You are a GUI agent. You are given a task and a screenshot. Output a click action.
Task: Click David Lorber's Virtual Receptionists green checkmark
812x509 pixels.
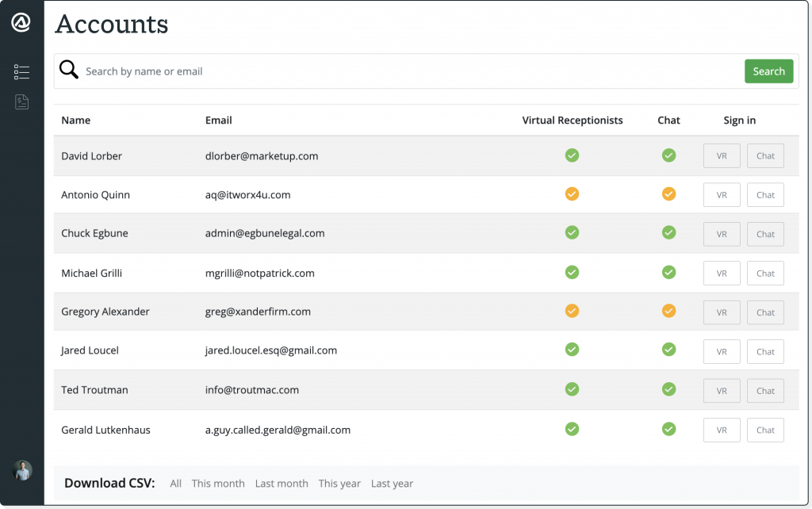pos(572,155)
